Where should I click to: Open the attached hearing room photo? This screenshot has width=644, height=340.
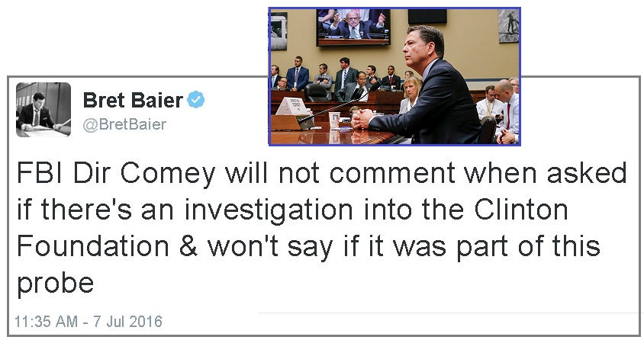[394, 76]
